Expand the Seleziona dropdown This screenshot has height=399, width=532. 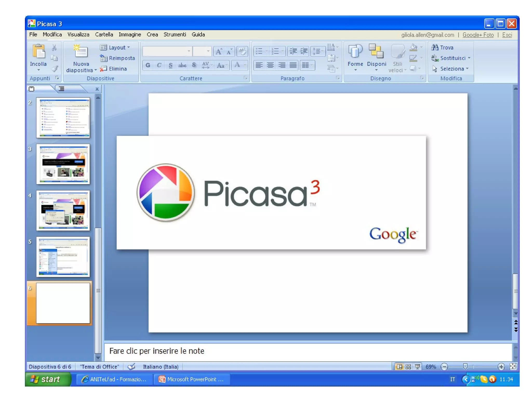(x=467, y=69)
